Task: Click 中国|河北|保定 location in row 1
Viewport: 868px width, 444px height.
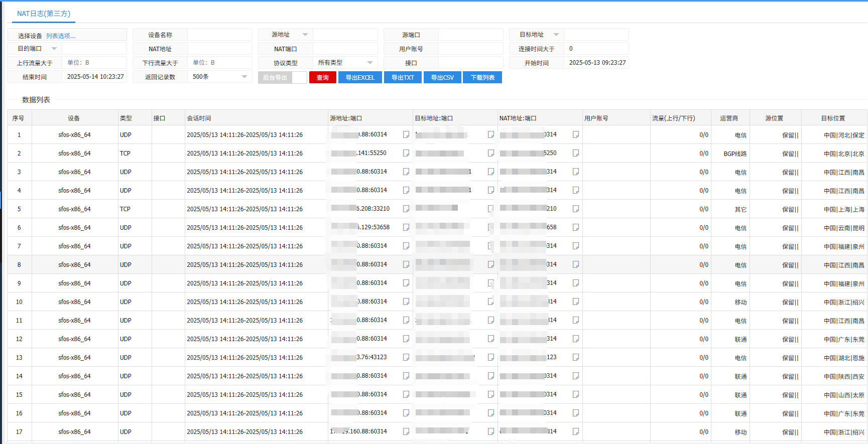Action: click(x=844, y=135)
